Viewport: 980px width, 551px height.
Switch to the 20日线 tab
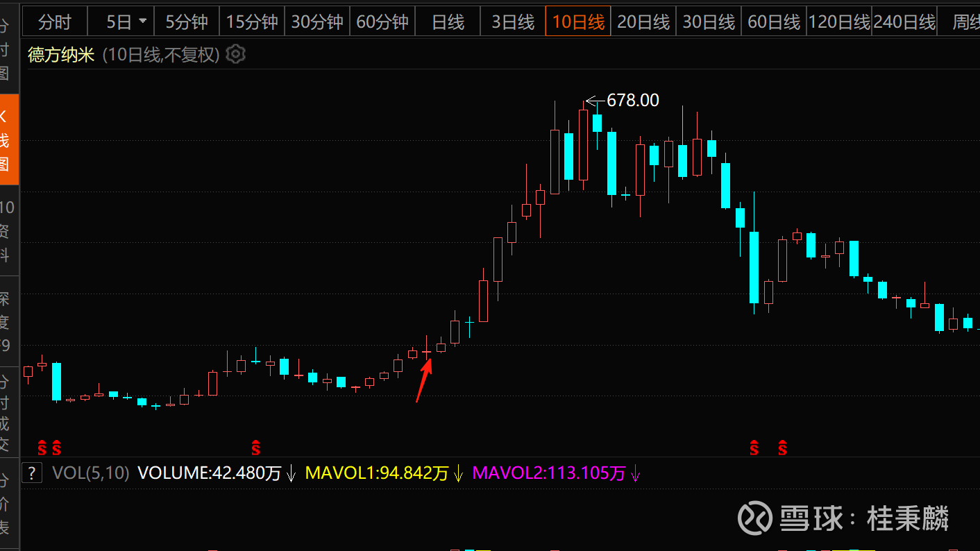[x=643, y=22]
